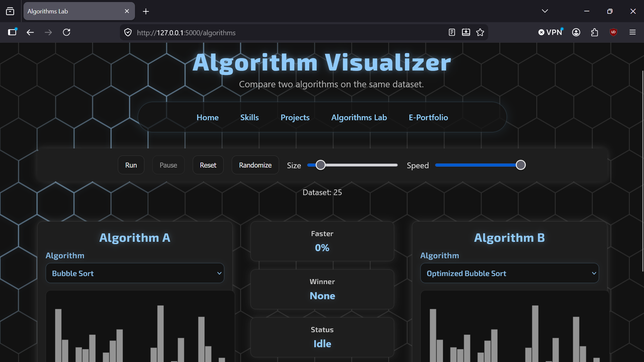Open the Skills nav link
Image resolution: width=644 pixels, height=362 pixels.
[249, 118]
